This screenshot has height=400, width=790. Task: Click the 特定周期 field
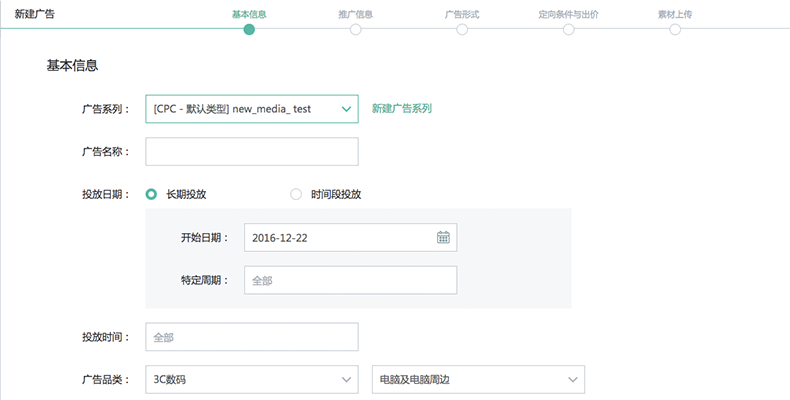351,280
